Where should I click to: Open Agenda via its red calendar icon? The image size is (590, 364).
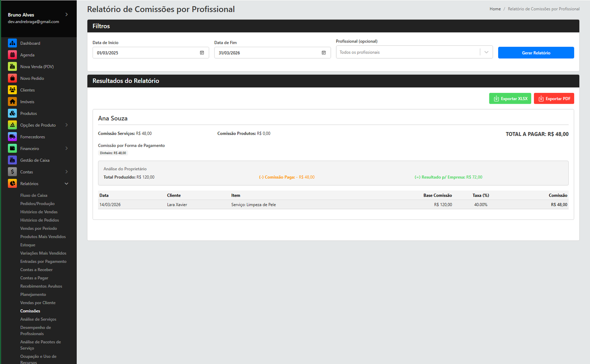[x=13, y=55]
